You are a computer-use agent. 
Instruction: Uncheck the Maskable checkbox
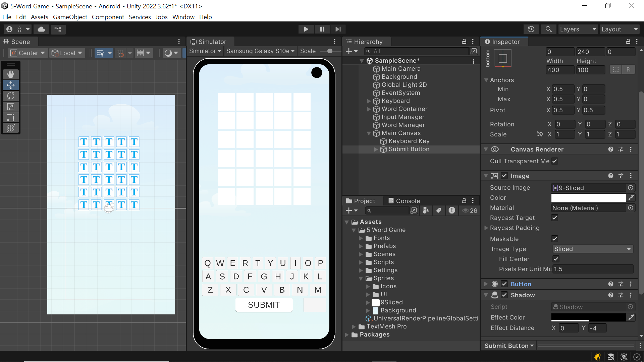pyautogui.click(x=555, y=239)
